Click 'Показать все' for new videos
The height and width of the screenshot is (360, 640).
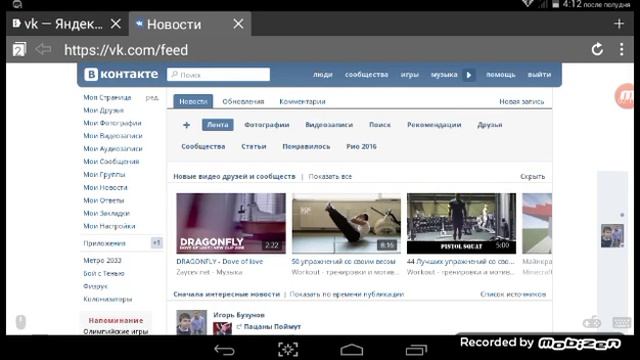pos(330,177)
